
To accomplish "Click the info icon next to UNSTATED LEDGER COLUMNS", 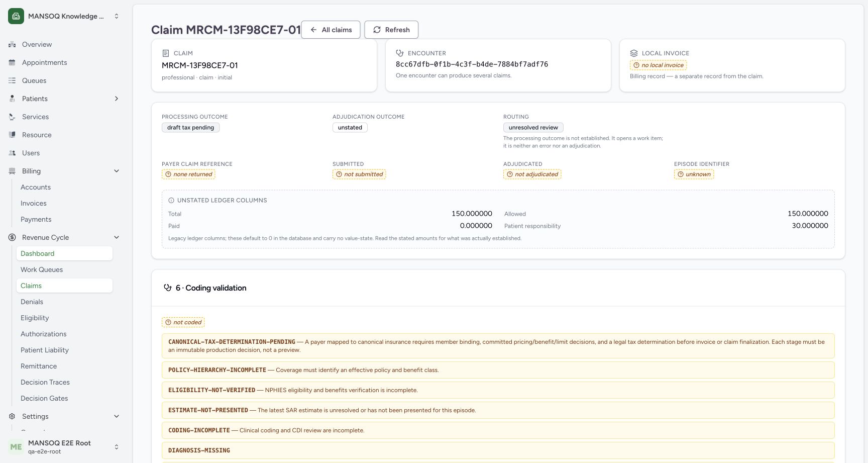I will pos(171,200).
